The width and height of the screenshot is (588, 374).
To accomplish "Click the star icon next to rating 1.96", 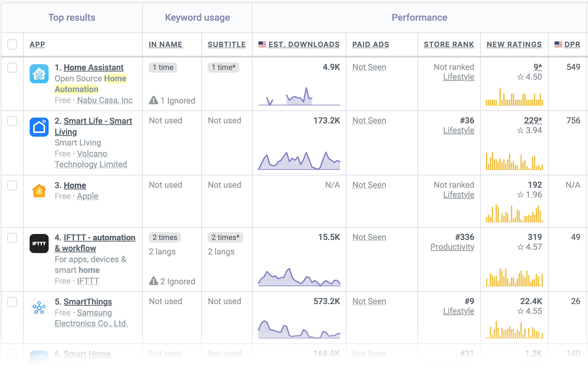I will point(520,195).
